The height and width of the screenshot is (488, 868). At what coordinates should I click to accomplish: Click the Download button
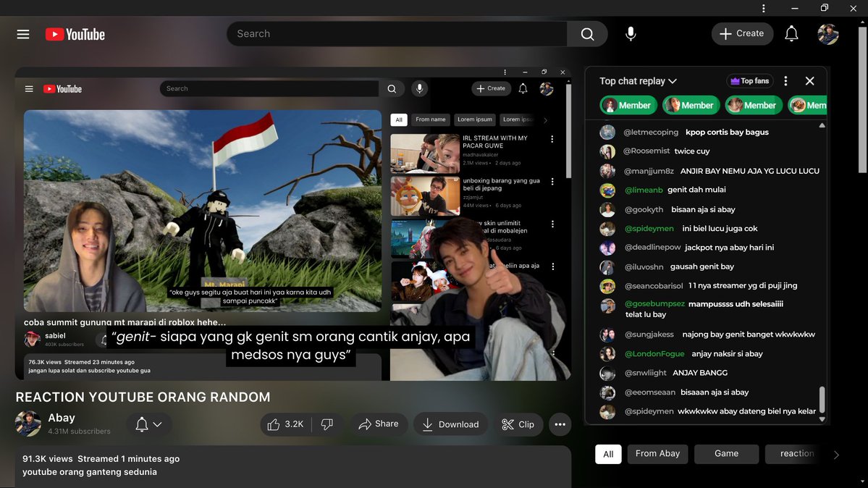[x=450, y=424]
